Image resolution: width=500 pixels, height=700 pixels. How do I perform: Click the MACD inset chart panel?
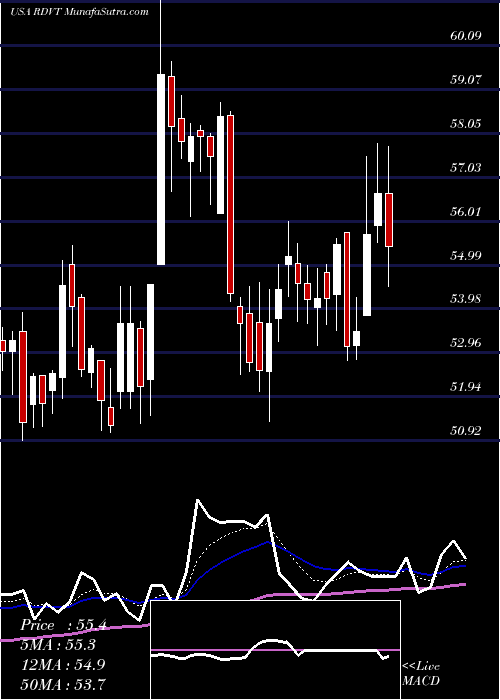coord(275,650)
